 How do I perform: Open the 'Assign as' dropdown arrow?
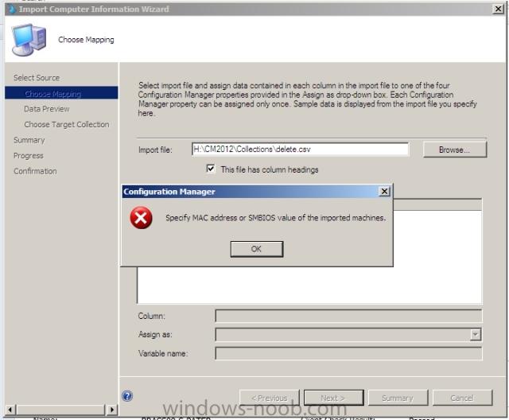[x=476, y=334]
